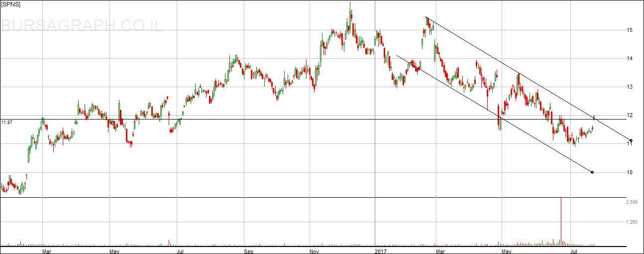Click the rightmost Jul label on the time axis
This screenshot has width=644, height=254.
click(574, 251)
